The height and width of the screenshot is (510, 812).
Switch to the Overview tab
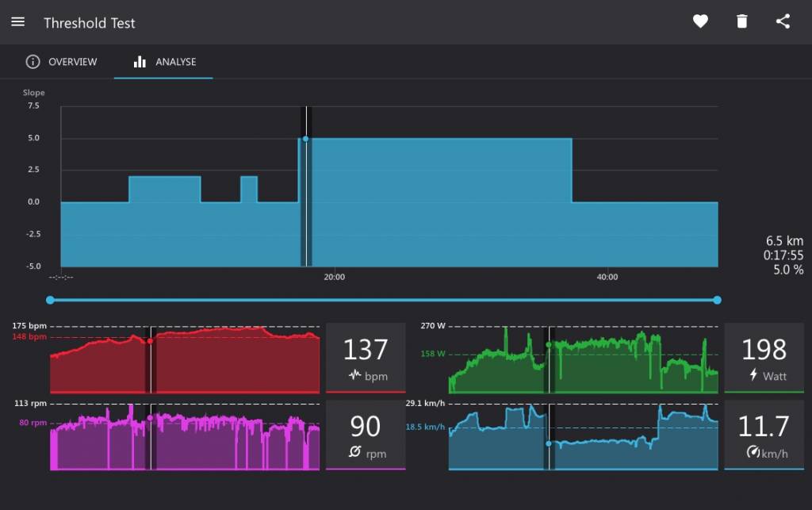pos(62,62)
